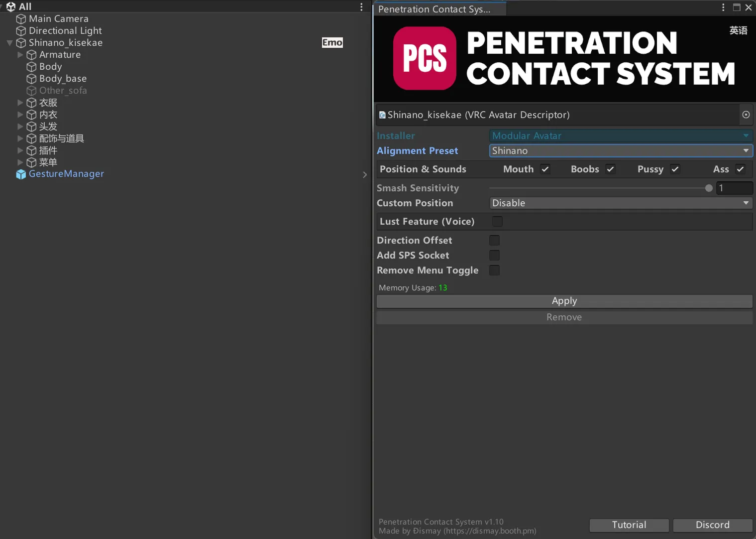756x539 pixels.
Task: Toggle the Pussy checkbox
Action: (x=675, y=169)
